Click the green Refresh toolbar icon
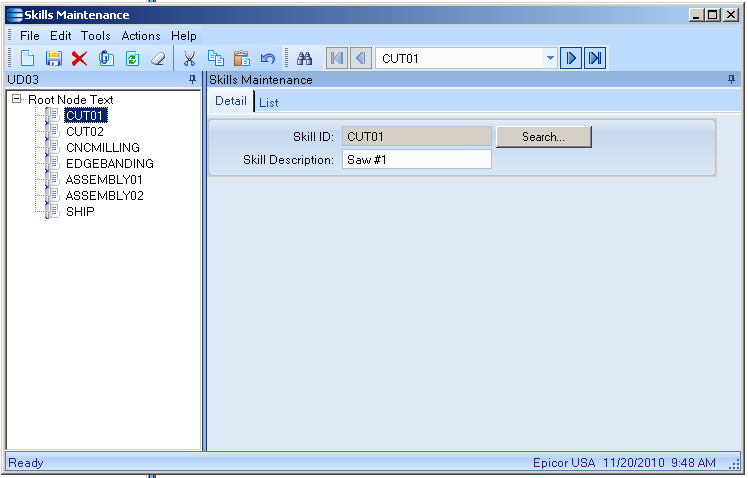Image resolution: width=748 pixels, height=478 pixels. click(x=132, y=58)
